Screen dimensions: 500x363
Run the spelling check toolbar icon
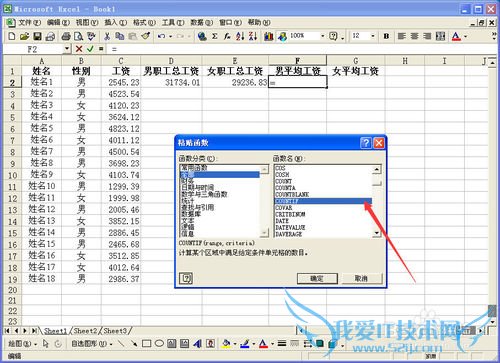[91, 36]
